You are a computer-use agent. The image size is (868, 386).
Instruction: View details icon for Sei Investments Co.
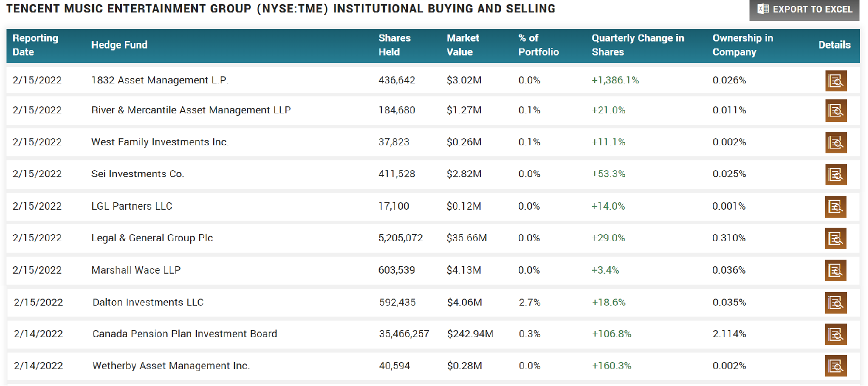tap(836, 174)
